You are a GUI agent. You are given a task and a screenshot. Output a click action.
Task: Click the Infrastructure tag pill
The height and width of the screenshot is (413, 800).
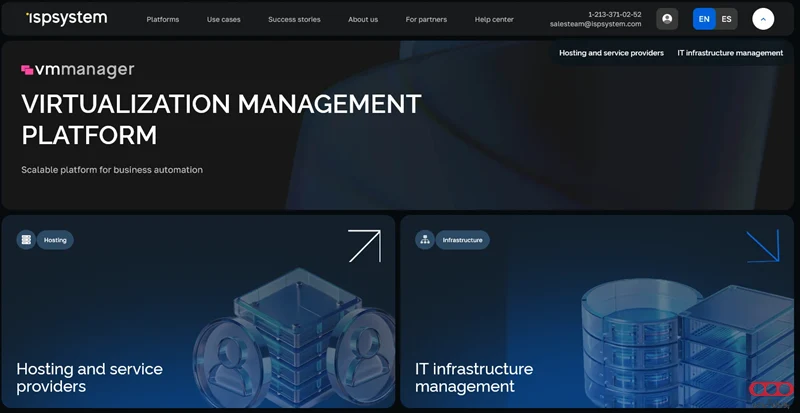pyautogui.click(x=462, y=240)
